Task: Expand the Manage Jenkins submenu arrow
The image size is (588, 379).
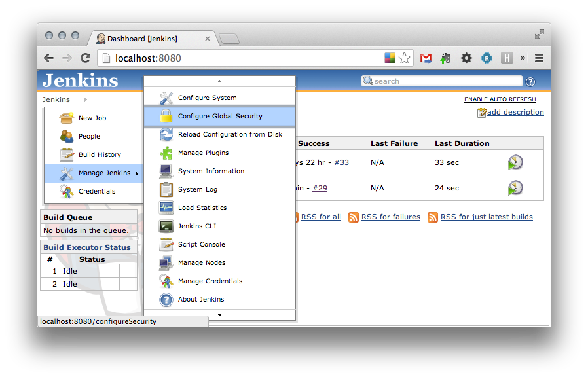Action: [x=137, y=173]
